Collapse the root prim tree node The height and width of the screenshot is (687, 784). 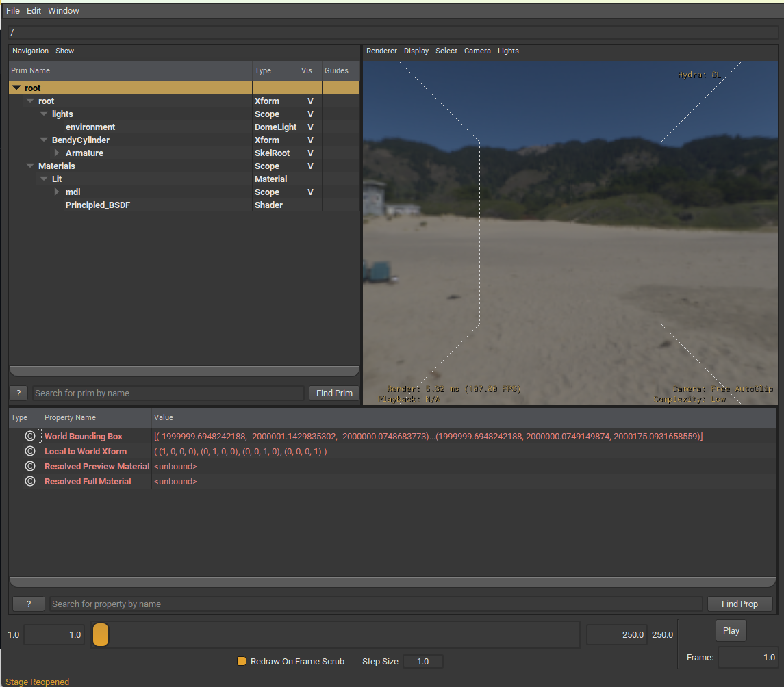16,88
